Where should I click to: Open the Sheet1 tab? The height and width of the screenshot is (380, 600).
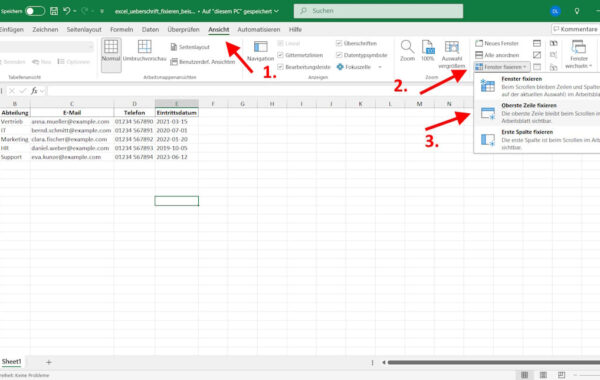[11, 362]
